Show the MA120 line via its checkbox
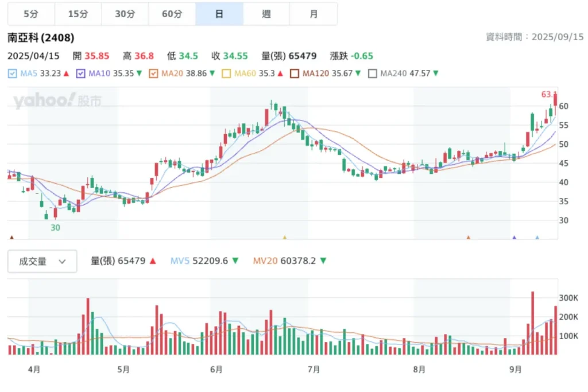588x392 pixels. [x=295, y=73]
